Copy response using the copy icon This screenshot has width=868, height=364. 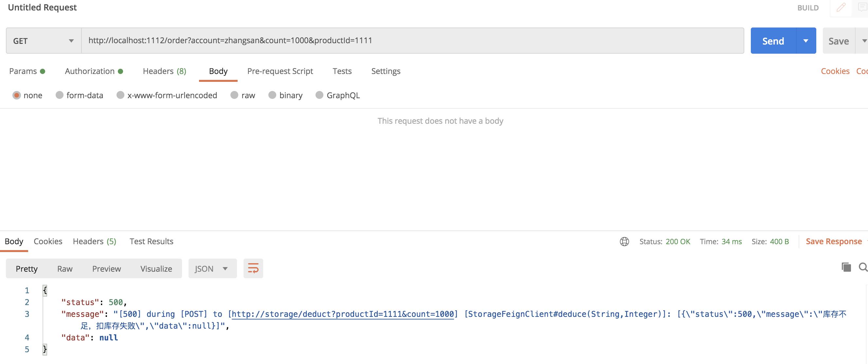click(x=846, y=267)
